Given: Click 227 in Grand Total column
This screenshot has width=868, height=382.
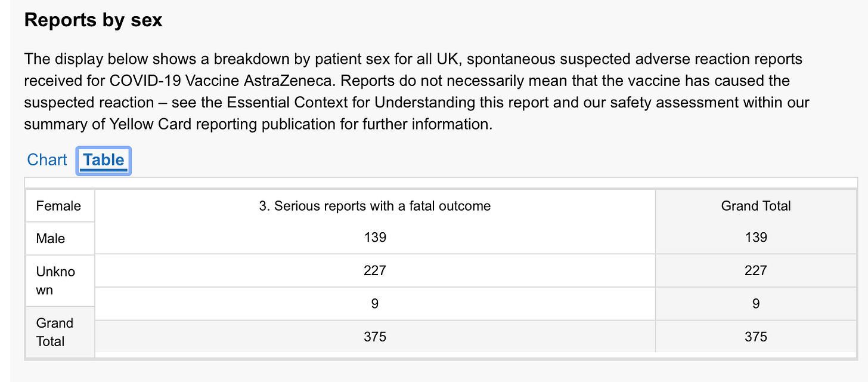Looking at the screenshot, I should (x=756, y=270).
